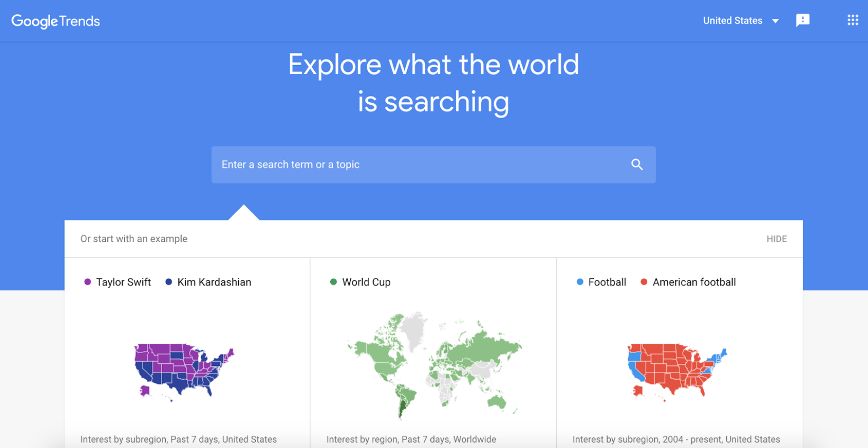Click the country dropdown arrow
The image size is (868, 448).
pos(775,21)
